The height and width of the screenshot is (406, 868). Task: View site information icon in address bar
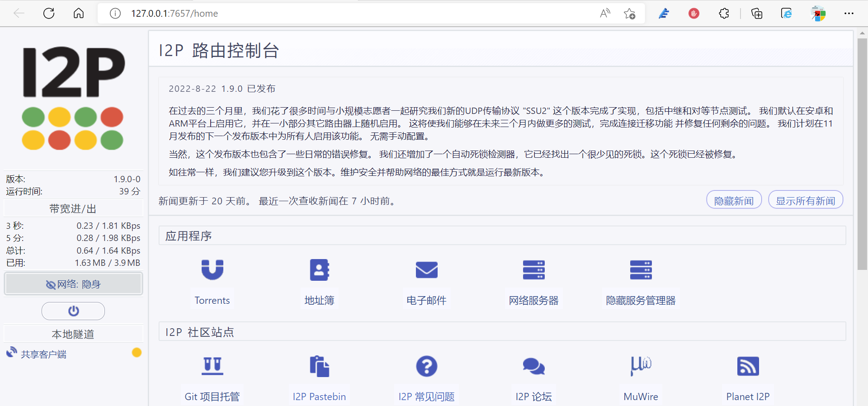click(x=115, y=14)
